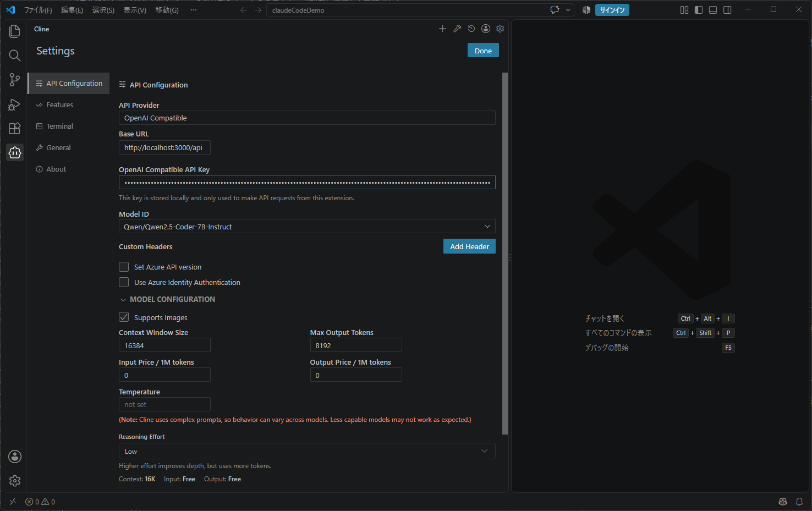Open the ファイル(F) menu
The width and height of the screenshot is (812, 511).
(38, 10)
